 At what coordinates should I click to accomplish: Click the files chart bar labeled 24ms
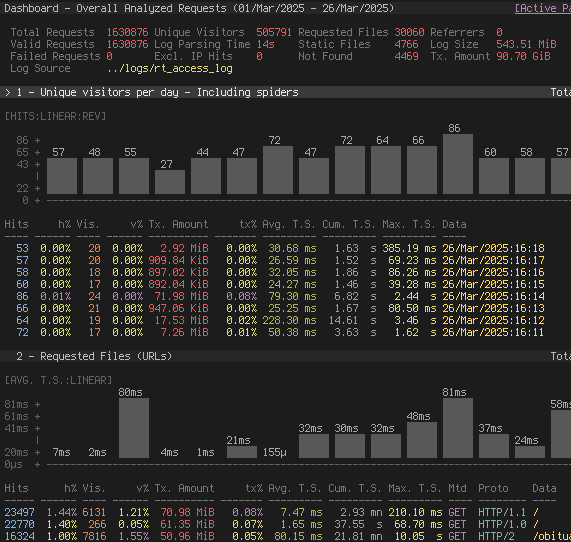(530, 452)
